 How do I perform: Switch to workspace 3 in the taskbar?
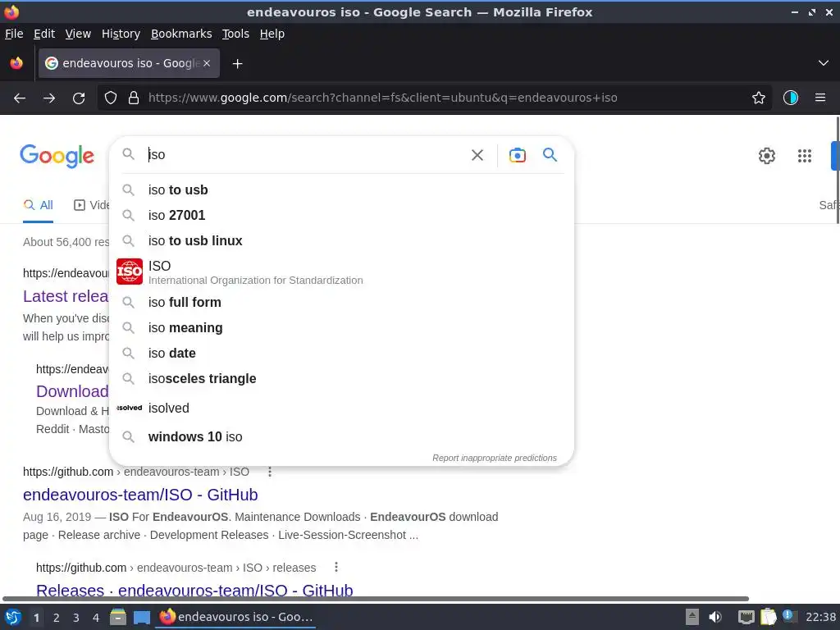[x=76, y=618]
